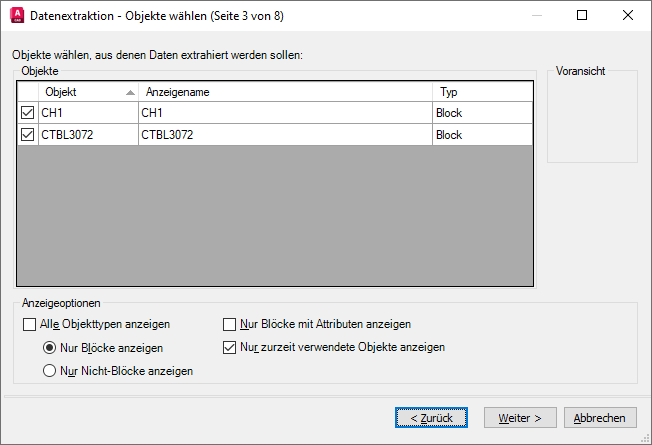Select 'Nur Blöcke anzeigen' radio button
Image resolution: width=652 pixels, height=445 pixels.
point(49,348)
